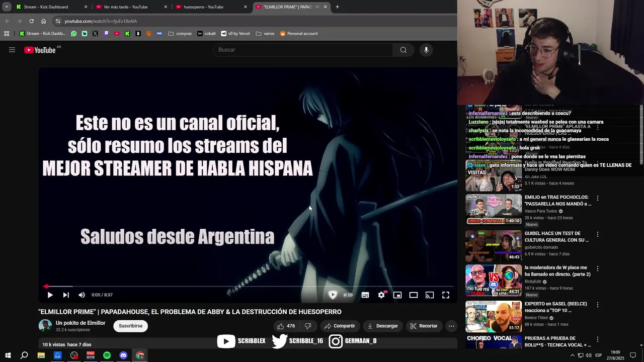Click the shield play extension icon in the player
644x362 pixels.
pyautogui.click(x=333, y=295)
